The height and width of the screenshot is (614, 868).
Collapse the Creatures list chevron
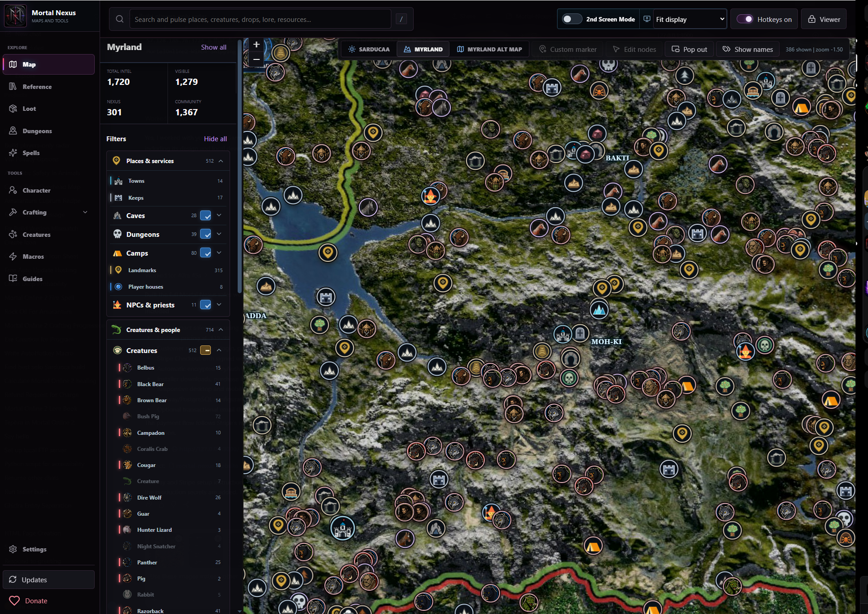[219, 350]
